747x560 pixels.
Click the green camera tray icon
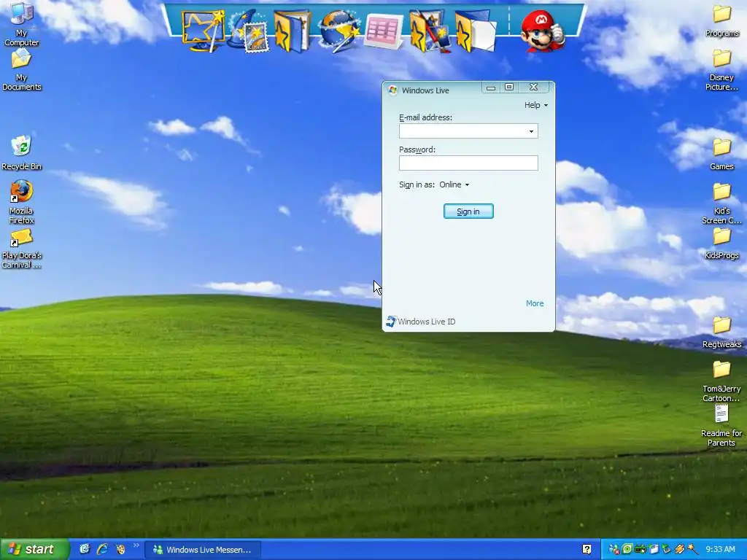tap(640, 549)
